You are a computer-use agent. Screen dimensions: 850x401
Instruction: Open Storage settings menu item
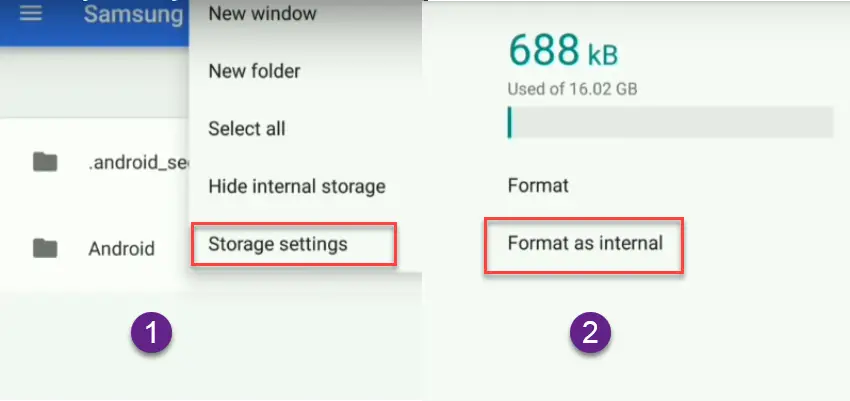tap(294, 244)
